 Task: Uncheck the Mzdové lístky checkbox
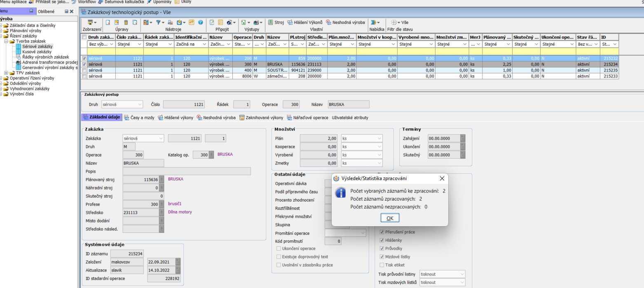pyautogui.click(x=382, y=257)
